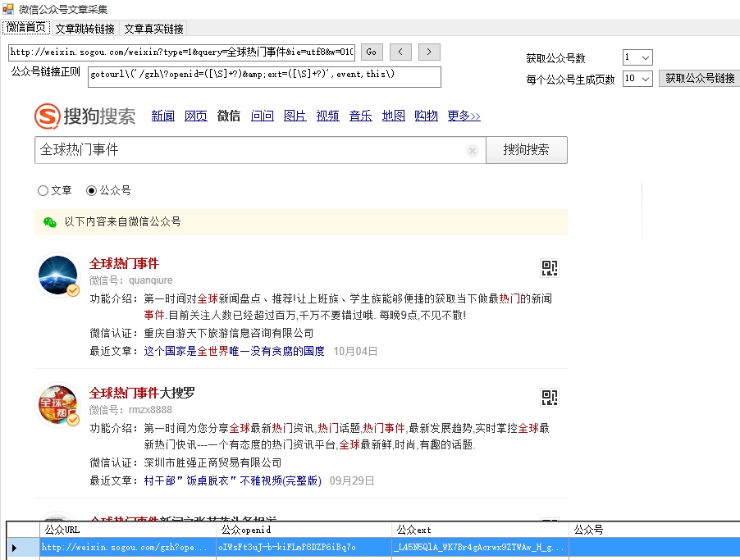Switch to 文章真实链接 tab
Image resolution: width=740 pixels, height=560 pixels.
[x=153, y=29]
